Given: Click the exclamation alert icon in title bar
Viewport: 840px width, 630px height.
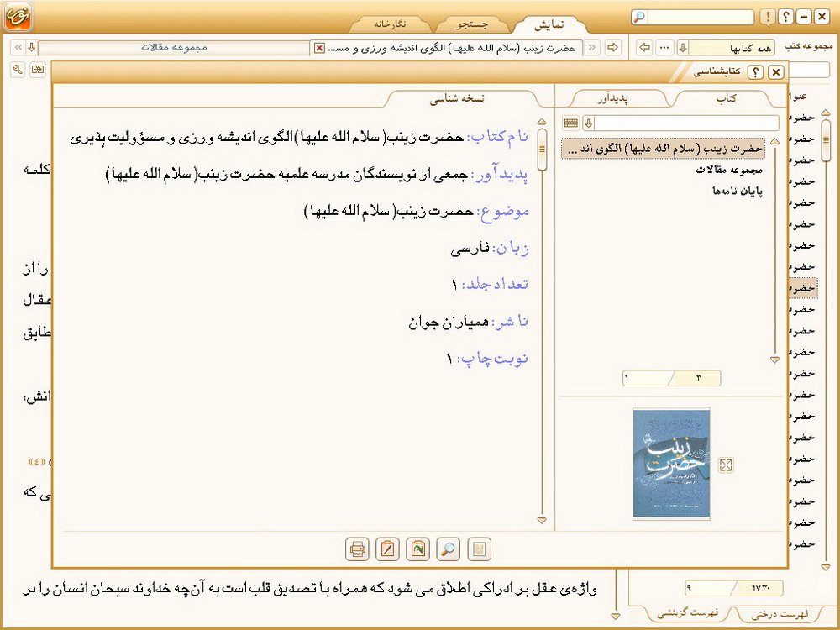Looking at the screenshot, I should coord(768,17).
